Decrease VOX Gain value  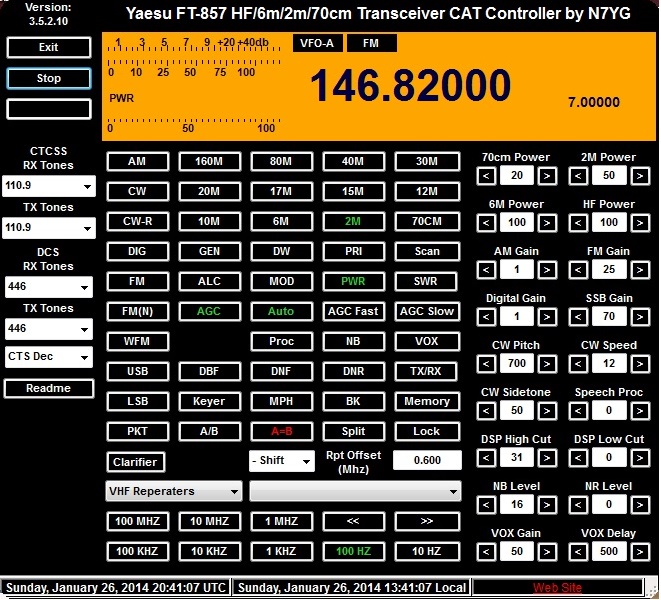(486, 552)
